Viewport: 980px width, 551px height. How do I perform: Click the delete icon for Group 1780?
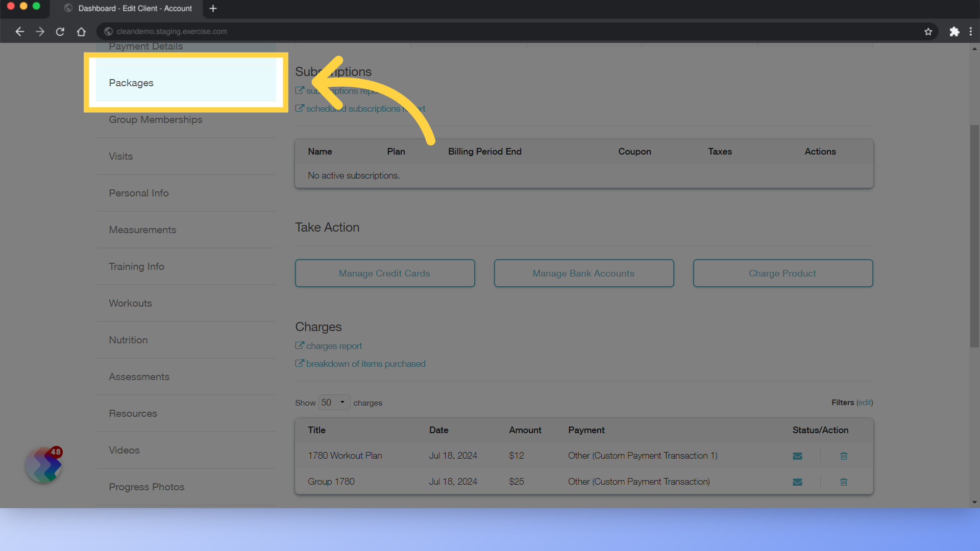tap(843, 482)
